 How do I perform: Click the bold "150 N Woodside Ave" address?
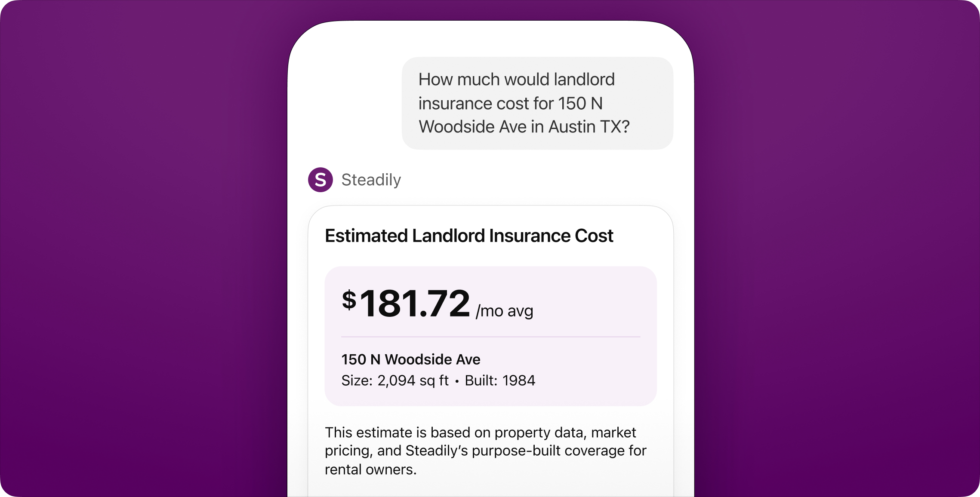click(x=411, y=359)
